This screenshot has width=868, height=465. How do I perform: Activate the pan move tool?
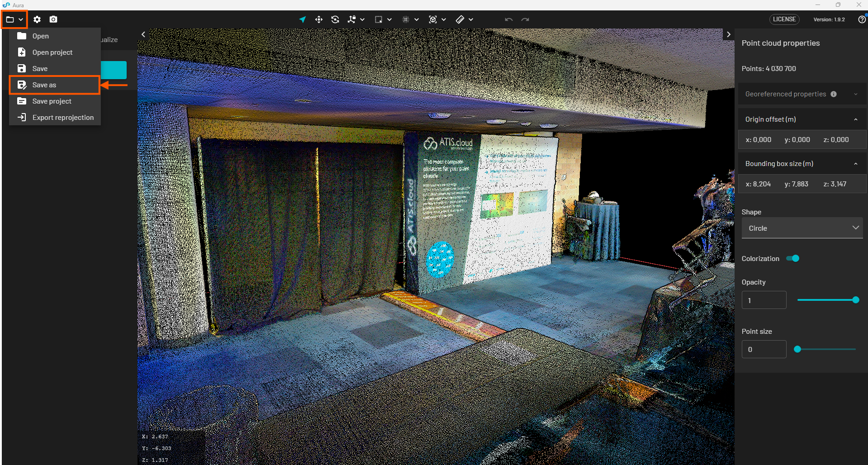click(319, 19)
